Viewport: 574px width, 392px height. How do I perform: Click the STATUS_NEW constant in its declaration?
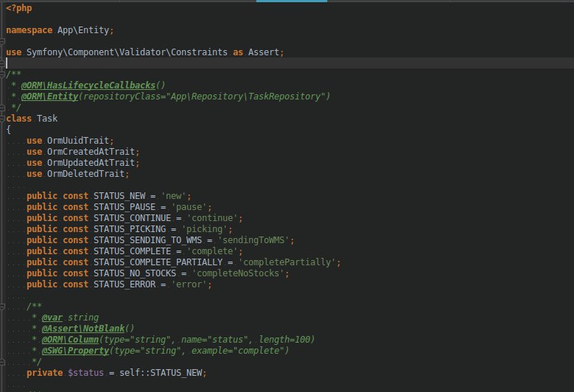click(x=119, y=196)
